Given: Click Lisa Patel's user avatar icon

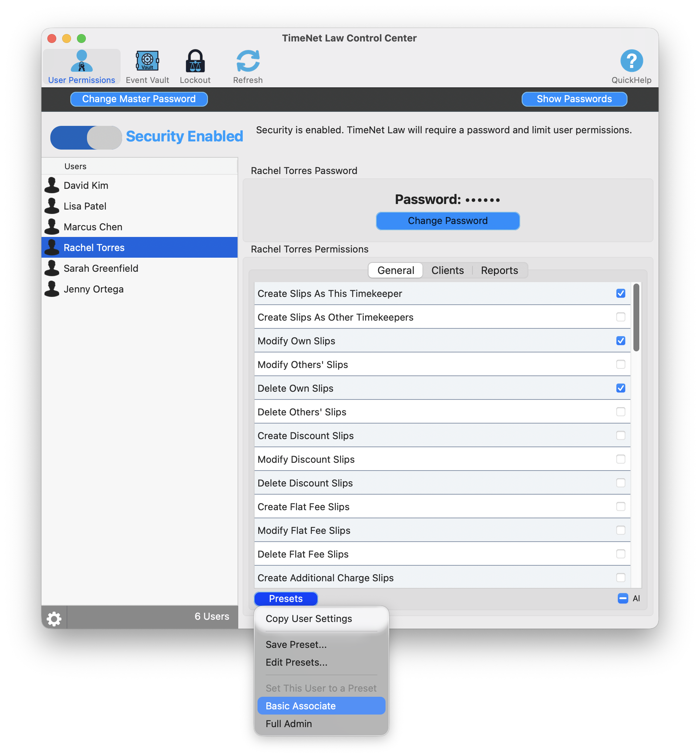Looking at the screenshot, I should (x=52, y=206).
